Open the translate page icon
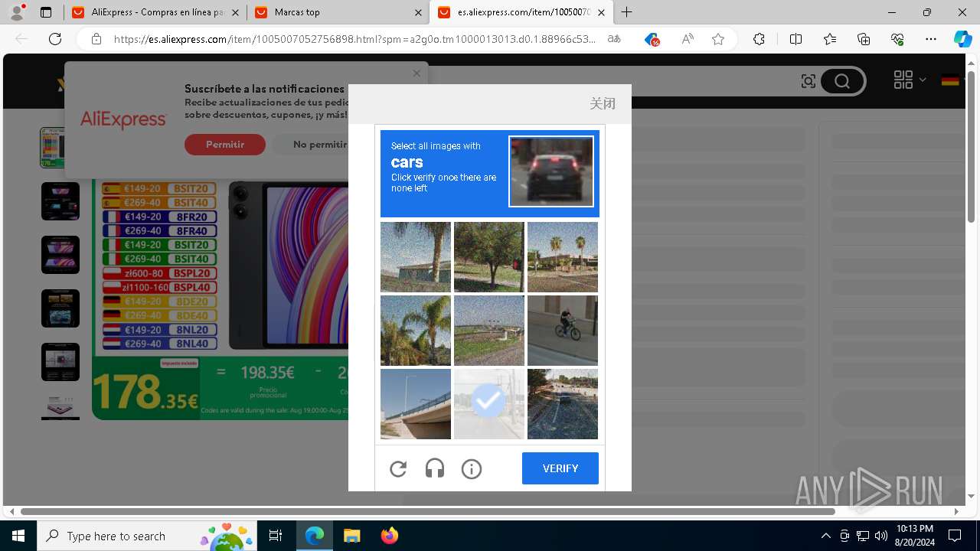 click(x=614, y=39)
